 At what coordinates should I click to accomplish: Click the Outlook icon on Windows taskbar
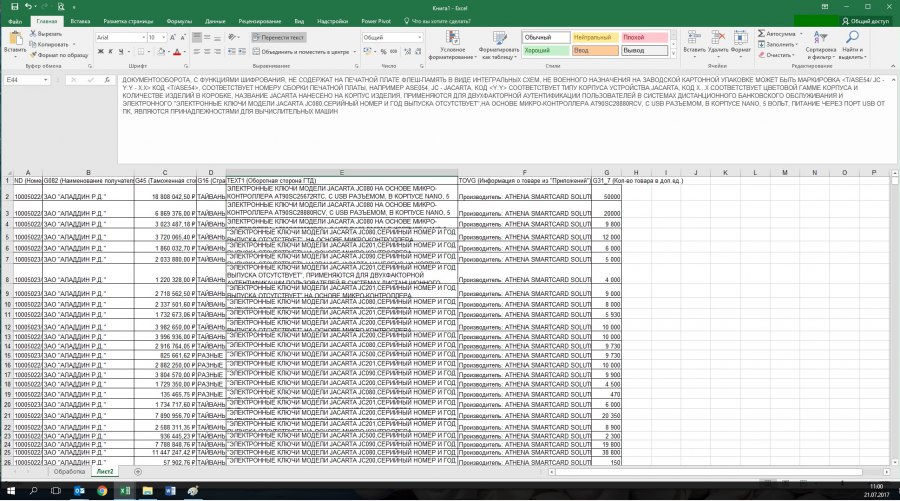[79, 491]
